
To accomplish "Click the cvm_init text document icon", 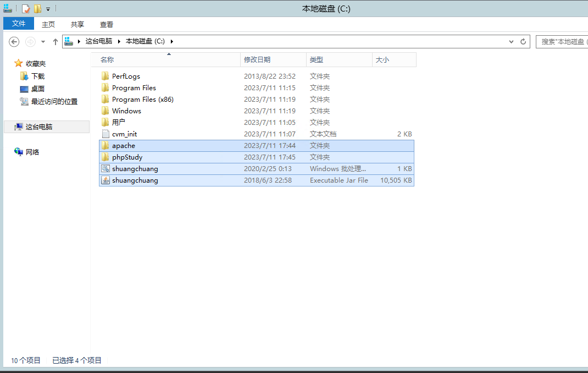I will pos(106,134).
